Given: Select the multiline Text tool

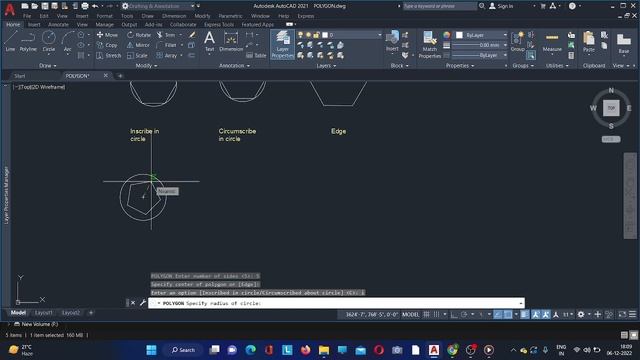Looking at the screenshot, I should click(209, 41).
